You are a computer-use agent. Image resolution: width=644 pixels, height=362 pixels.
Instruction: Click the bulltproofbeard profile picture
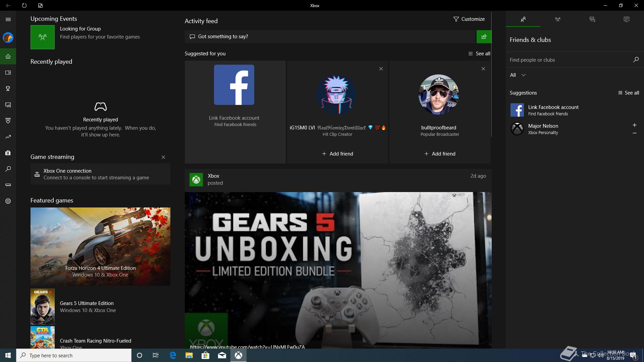(x=439, y=95)
